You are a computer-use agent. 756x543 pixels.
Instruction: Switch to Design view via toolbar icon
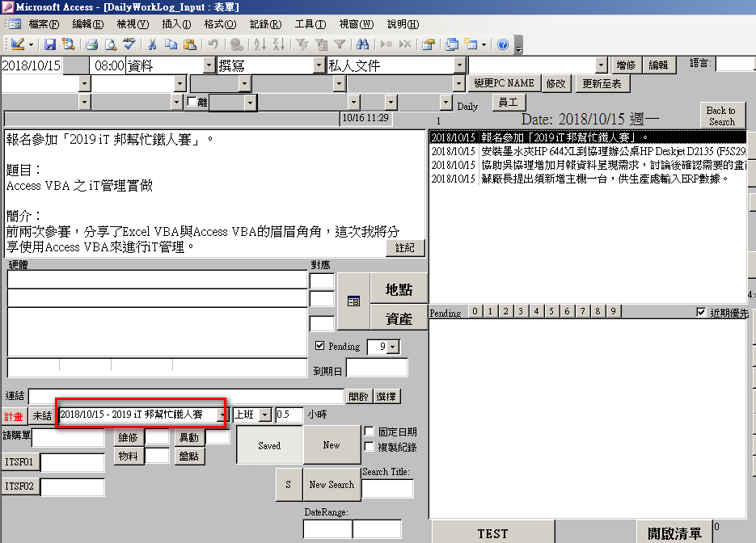point(17,44)
